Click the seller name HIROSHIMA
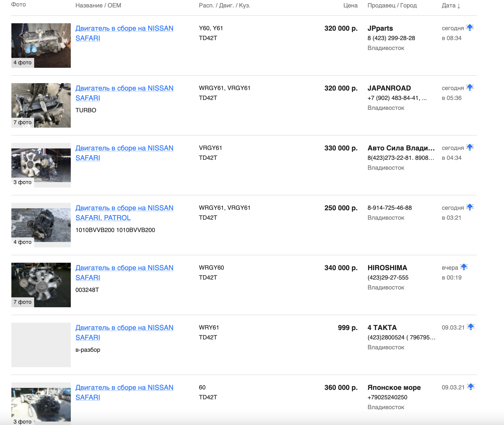 [387, 268]
